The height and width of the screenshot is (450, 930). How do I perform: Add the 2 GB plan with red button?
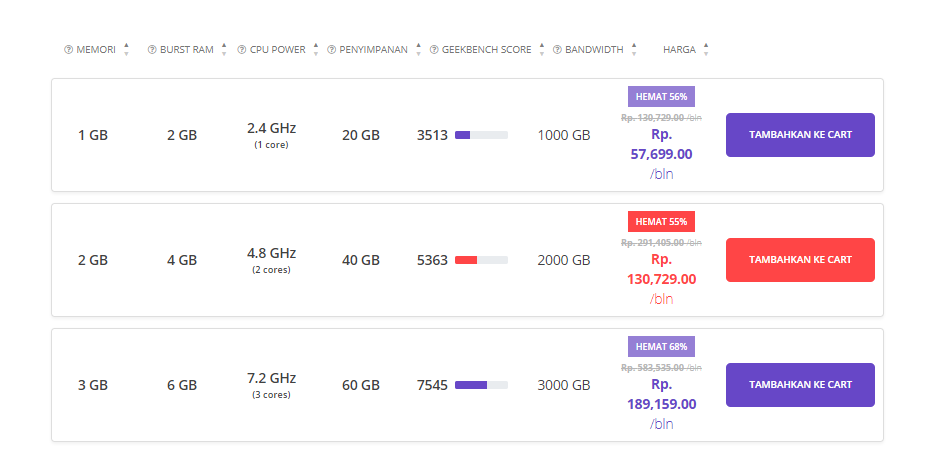tap(800, 260)
